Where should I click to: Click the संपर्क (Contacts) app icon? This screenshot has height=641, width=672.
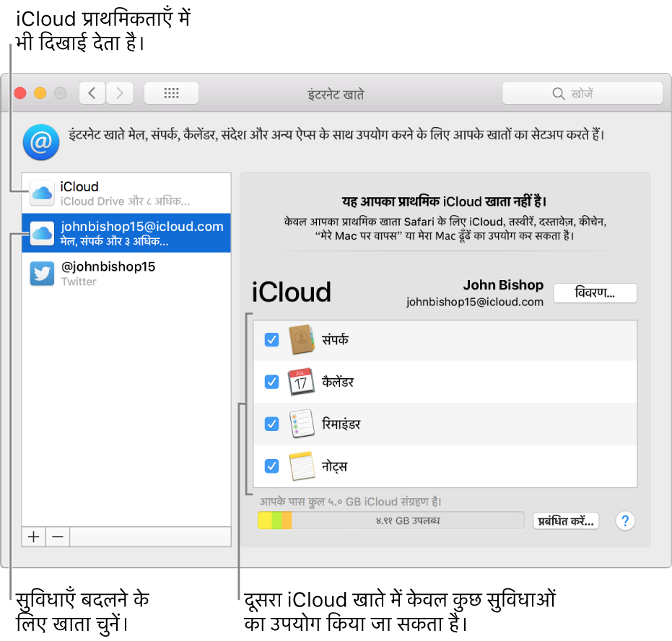click(x=302, y=339)
